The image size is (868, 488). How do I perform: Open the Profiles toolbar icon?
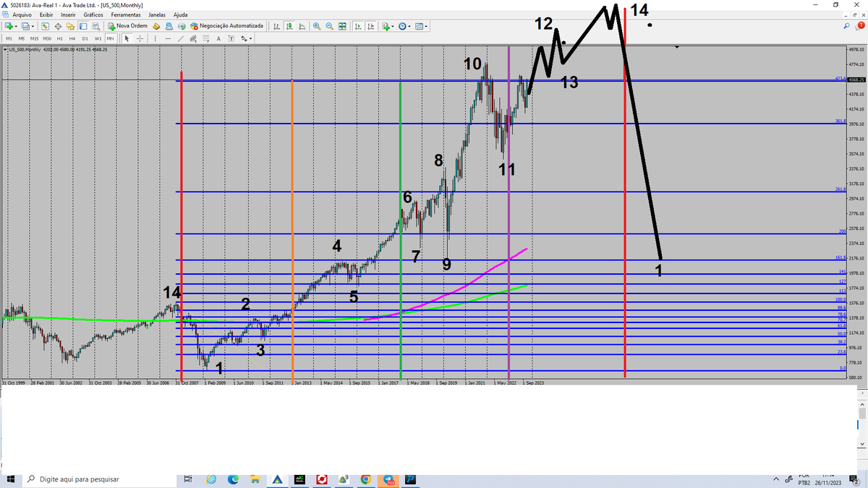coord(25,26)
